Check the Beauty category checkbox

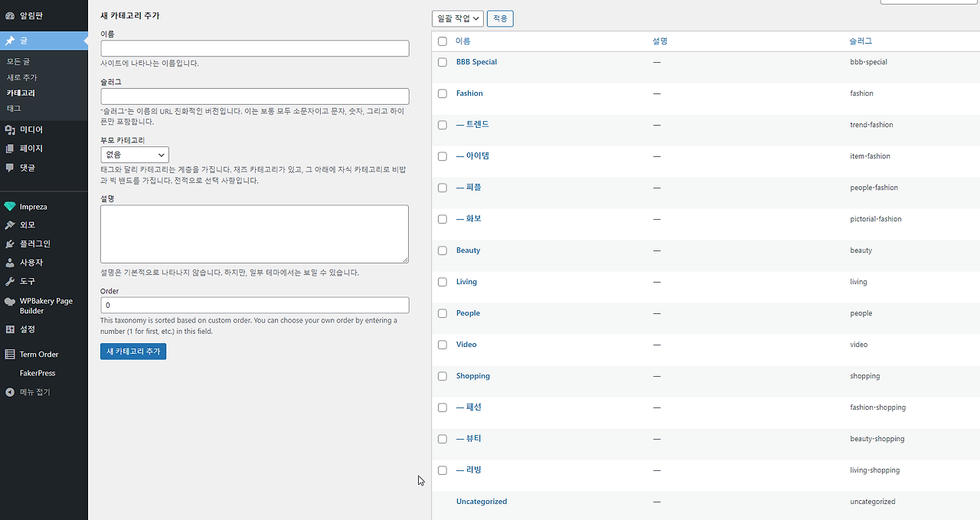pos(443,250)
